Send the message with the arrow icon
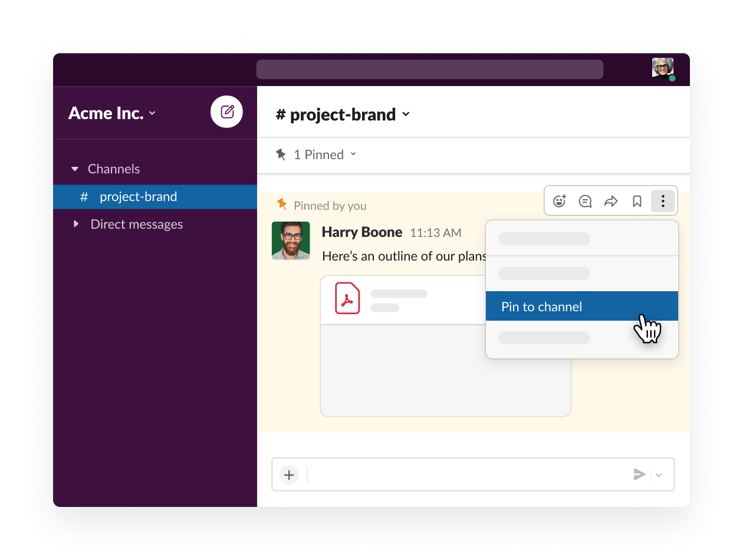 pos(639,475)
